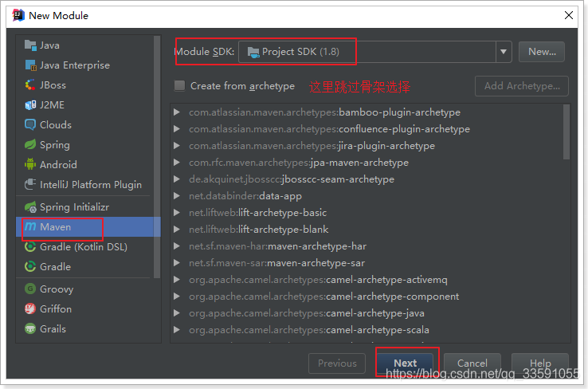Viewport: 588px width, 389px height.
Task: Select lift-archetype-blank row text
Action: [x=259, y=230]
